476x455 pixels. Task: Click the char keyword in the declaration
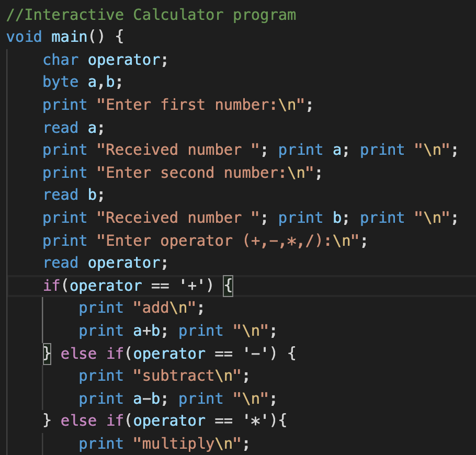coord(60,60)
